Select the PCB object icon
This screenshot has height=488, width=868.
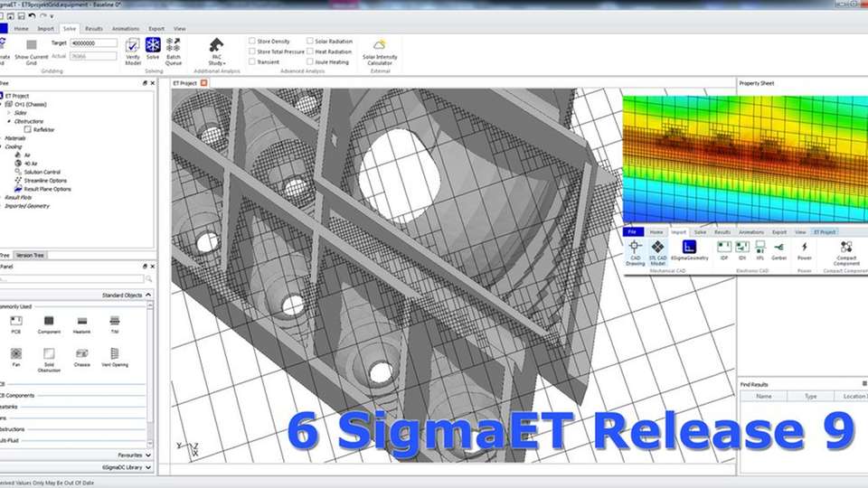(16, 320)
